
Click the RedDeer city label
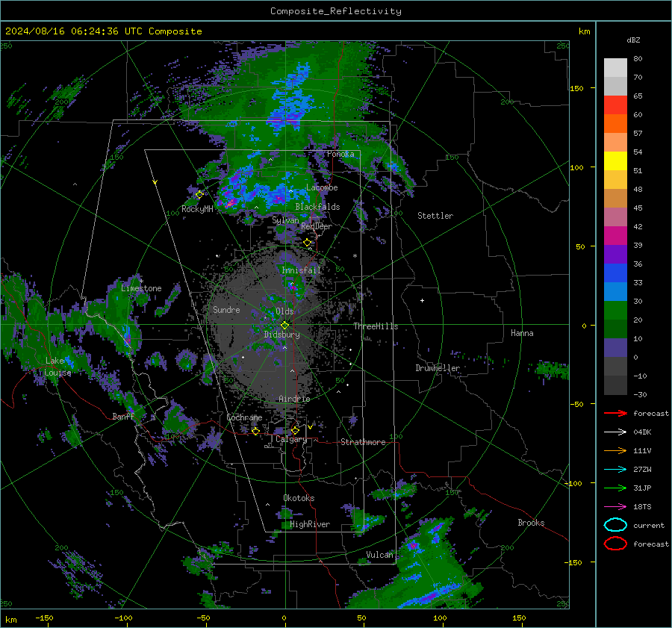(x=317, y=226)
